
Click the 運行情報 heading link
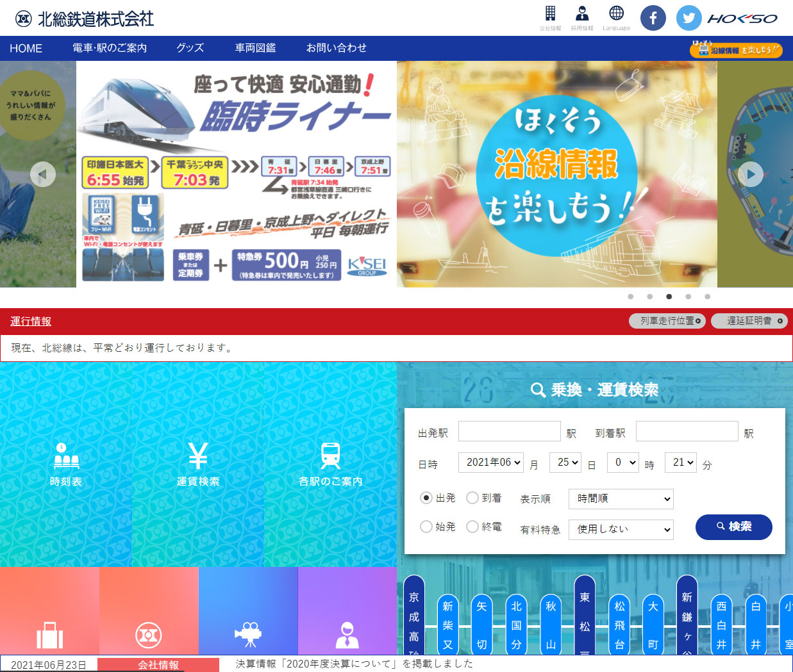[31, 322]
